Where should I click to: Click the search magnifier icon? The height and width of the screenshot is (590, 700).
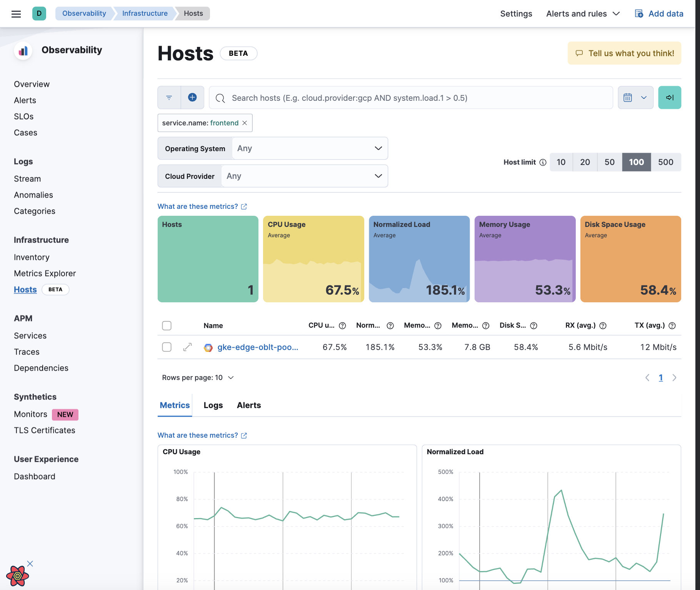220,98
